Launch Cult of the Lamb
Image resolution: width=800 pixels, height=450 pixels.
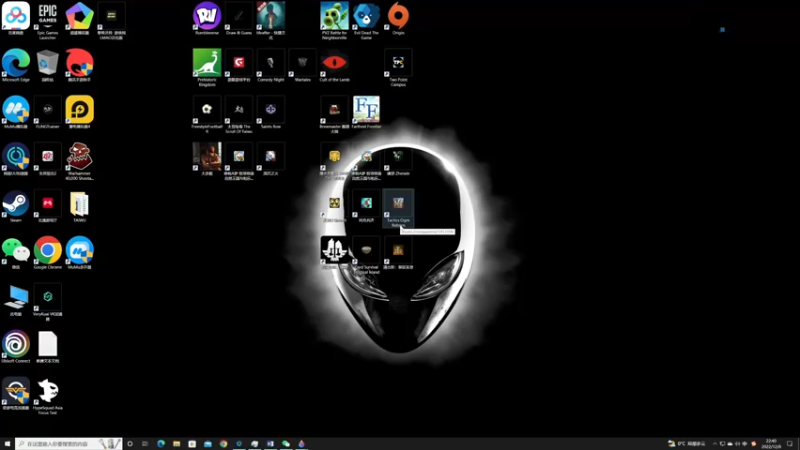click(x=334, y=65)
